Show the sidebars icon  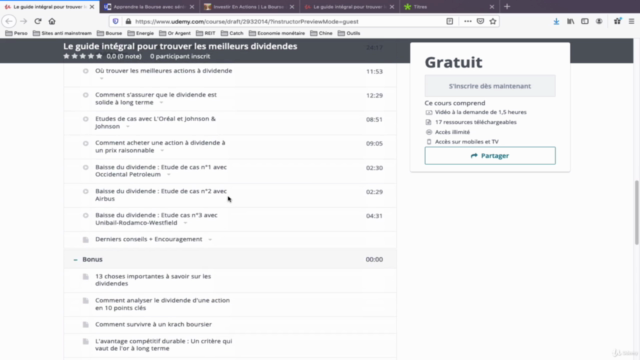point(585,21)
